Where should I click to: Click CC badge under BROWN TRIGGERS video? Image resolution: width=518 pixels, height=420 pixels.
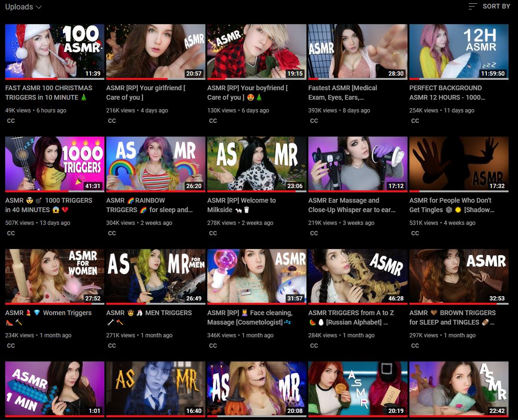415,345
